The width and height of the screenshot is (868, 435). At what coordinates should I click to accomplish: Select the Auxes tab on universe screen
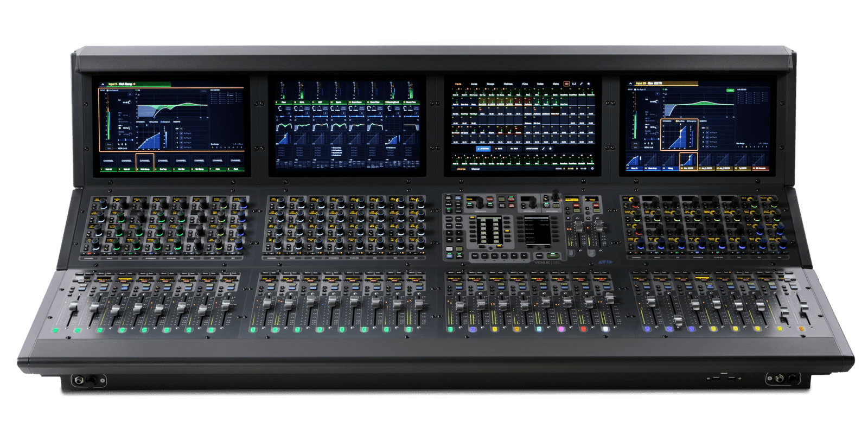coord(474,84)
